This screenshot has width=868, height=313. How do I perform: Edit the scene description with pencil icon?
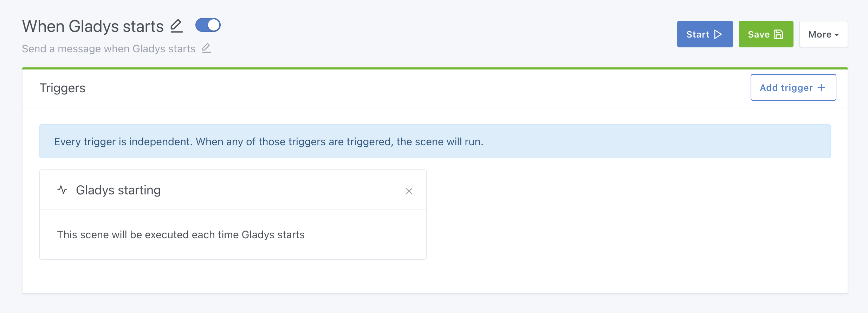[x=206, y=48]
